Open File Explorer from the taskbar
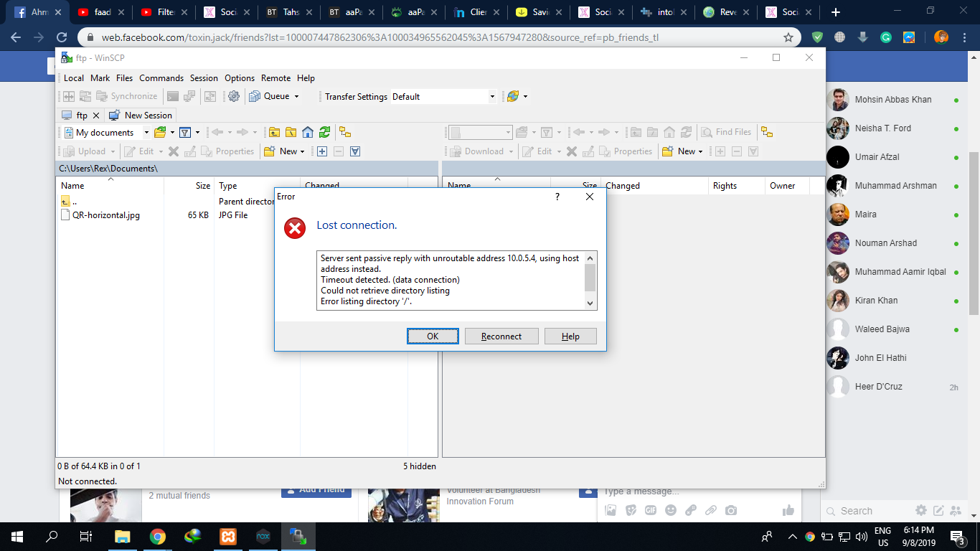The image size is (980, 551). (123, 536)
